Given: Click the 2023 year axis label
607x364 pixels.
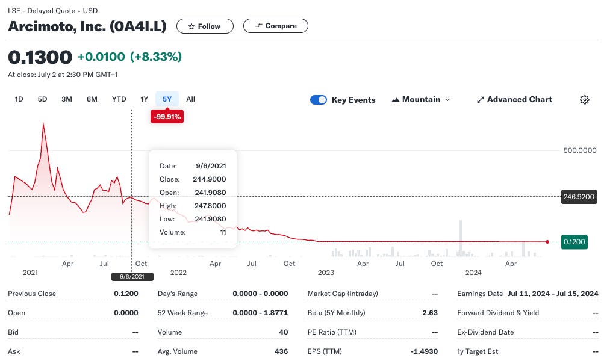Looking at the screenshot, I should point(326,273).
